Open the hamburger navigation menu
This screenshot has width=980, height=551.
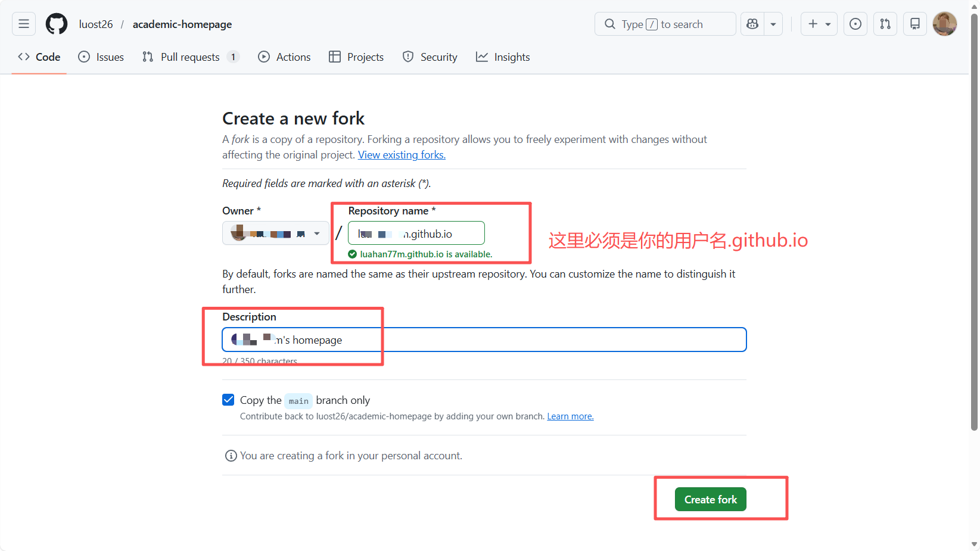24,24
